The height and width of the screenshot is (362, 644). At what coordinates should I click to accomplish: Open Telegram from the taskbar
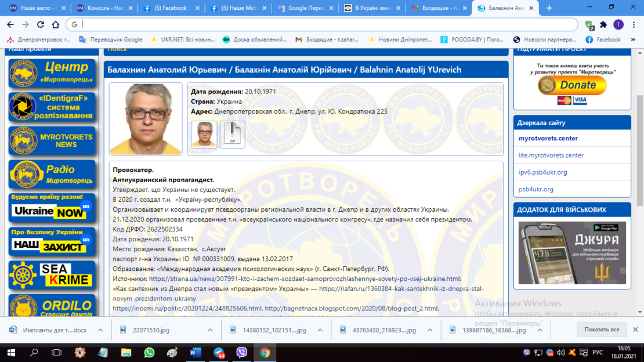coord(219,353)
